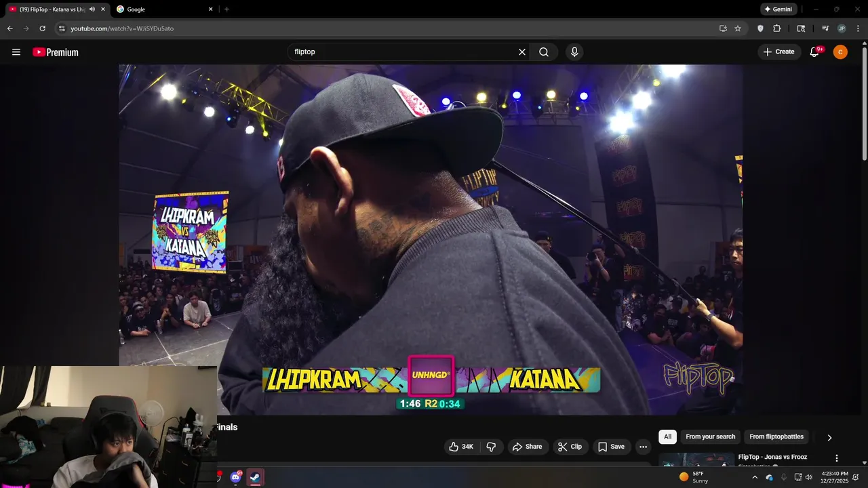Share this video

tap(527, 447)
